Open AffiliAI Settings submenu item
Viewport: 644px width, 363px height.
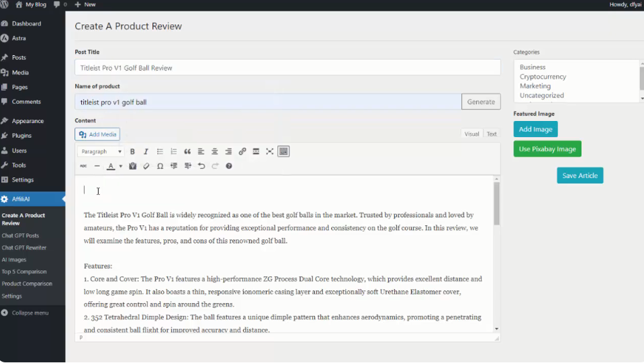(11, 296)
